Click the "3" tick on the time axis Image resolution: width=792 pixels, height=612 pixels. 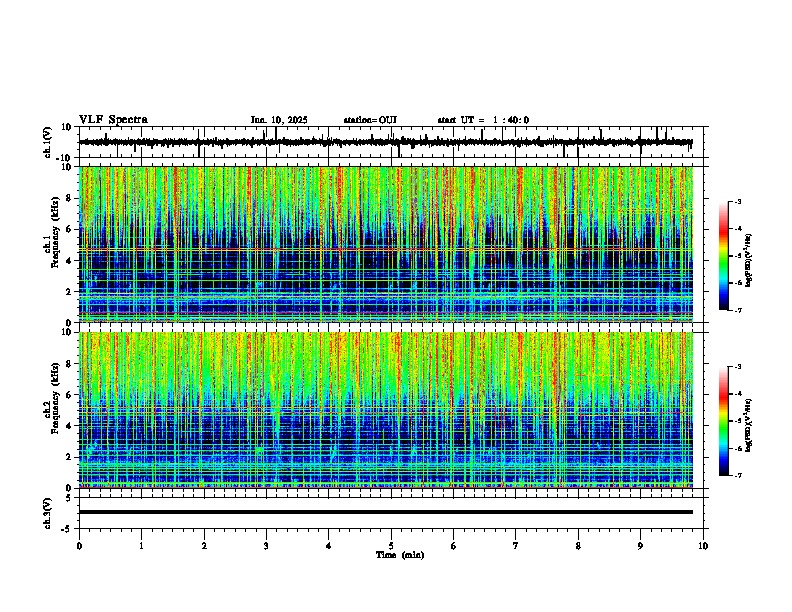266,546
